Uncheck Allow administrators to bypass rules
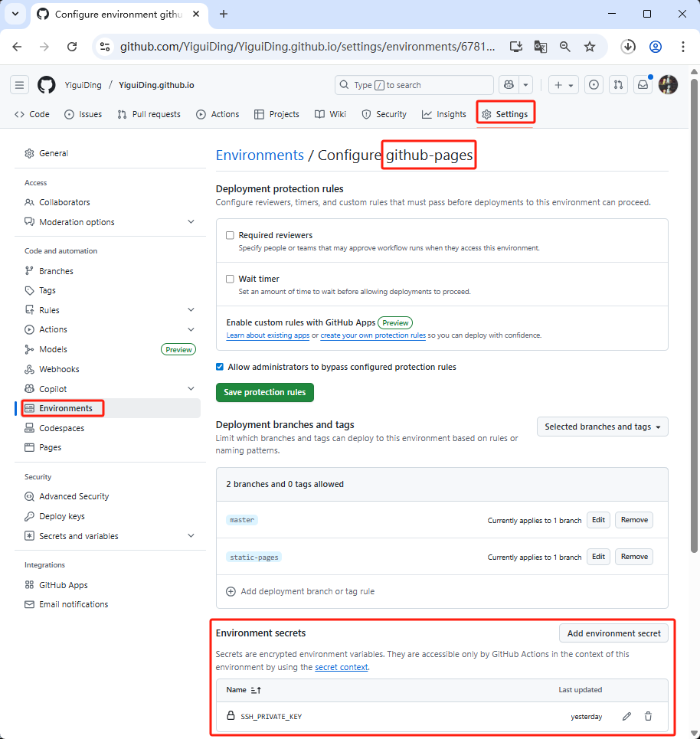Image resolution: width=700 pixels, height=739 pixels. (x=221, y=367)
